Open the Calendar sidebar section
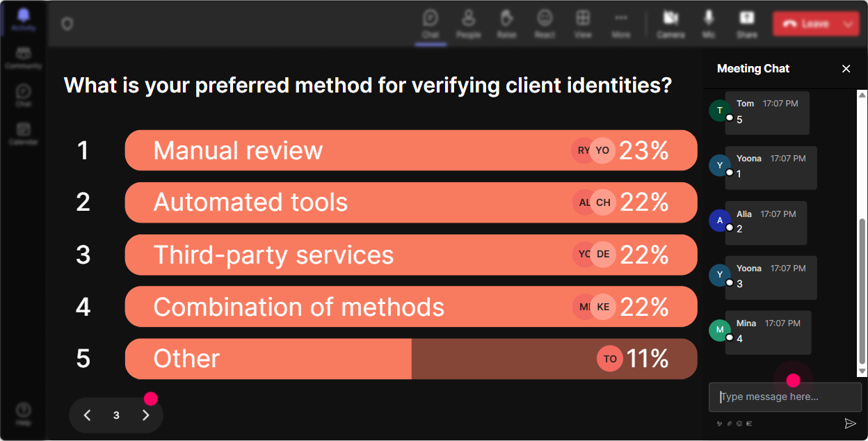 click(x=24, y=133)
